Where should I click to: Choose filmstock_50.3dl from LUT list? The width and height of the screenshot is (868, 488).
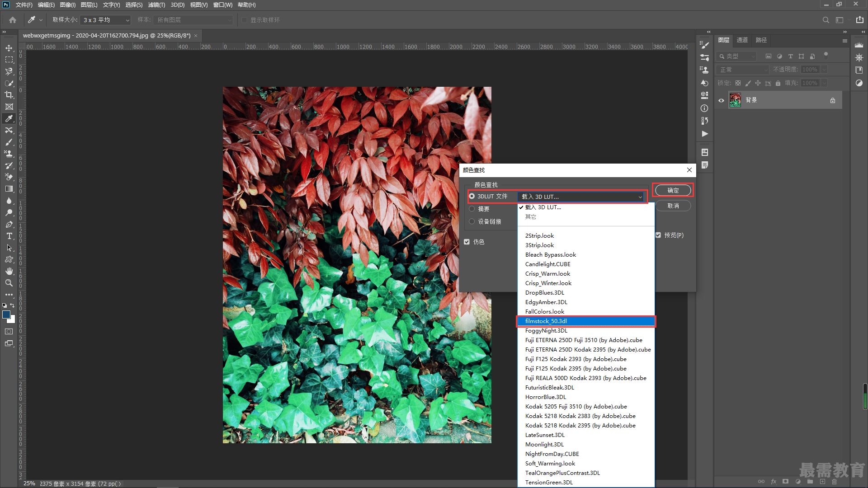click(x=586, y=321)
